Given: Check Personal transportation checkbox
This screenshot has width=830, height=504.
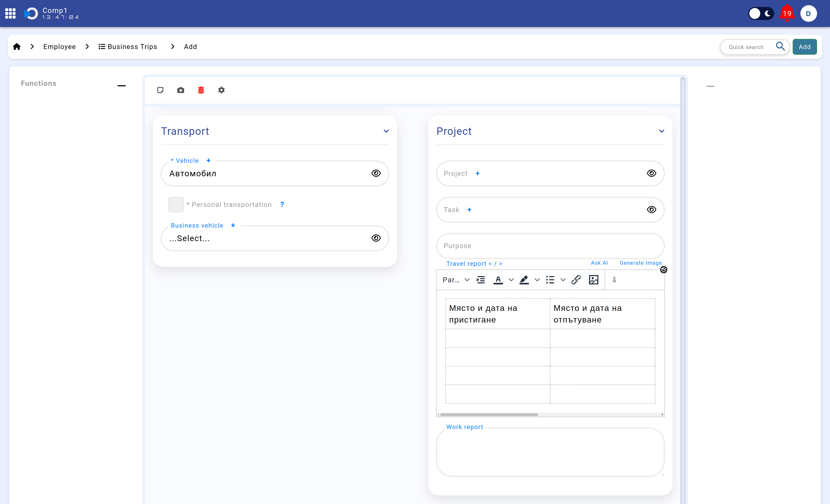Looking at the screenshot, I should [x=176, y=204].
